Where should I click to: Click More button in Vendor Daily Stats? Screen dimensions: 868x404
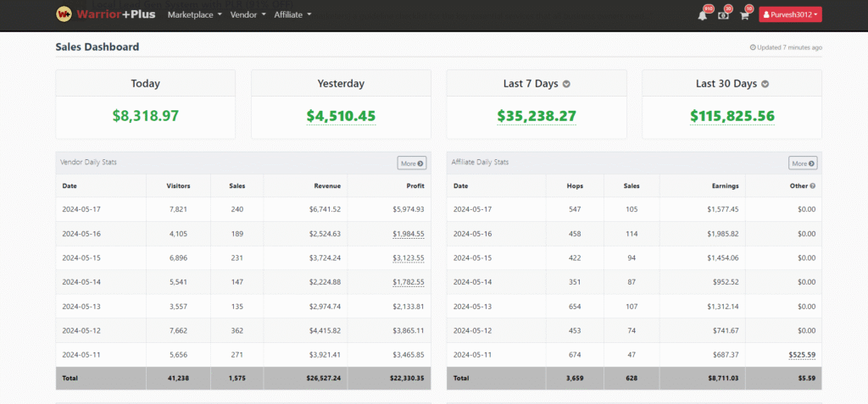point(412,163)
